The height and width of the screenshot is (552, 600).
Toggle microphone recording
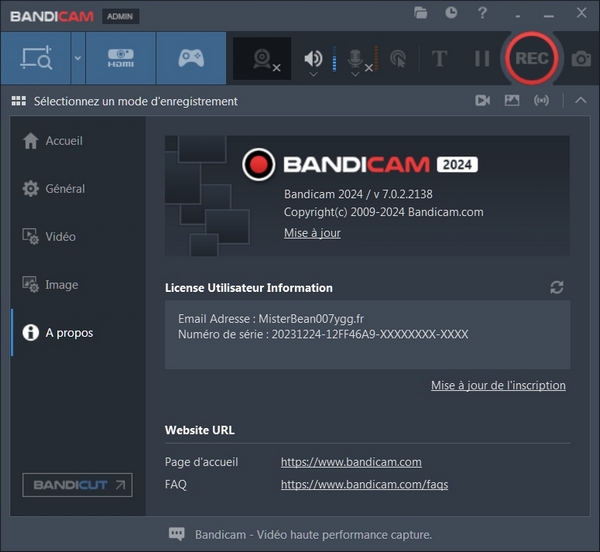[355, 59]
